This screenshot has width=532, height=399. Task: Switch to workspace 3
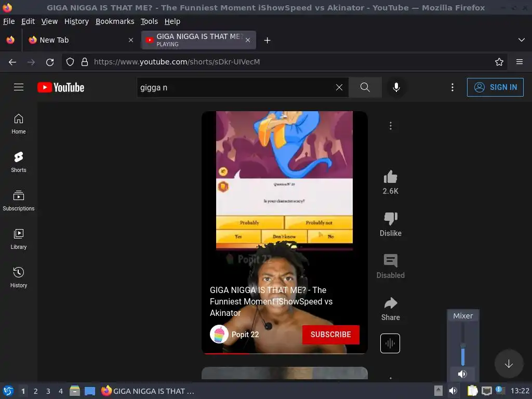point(48,391)
